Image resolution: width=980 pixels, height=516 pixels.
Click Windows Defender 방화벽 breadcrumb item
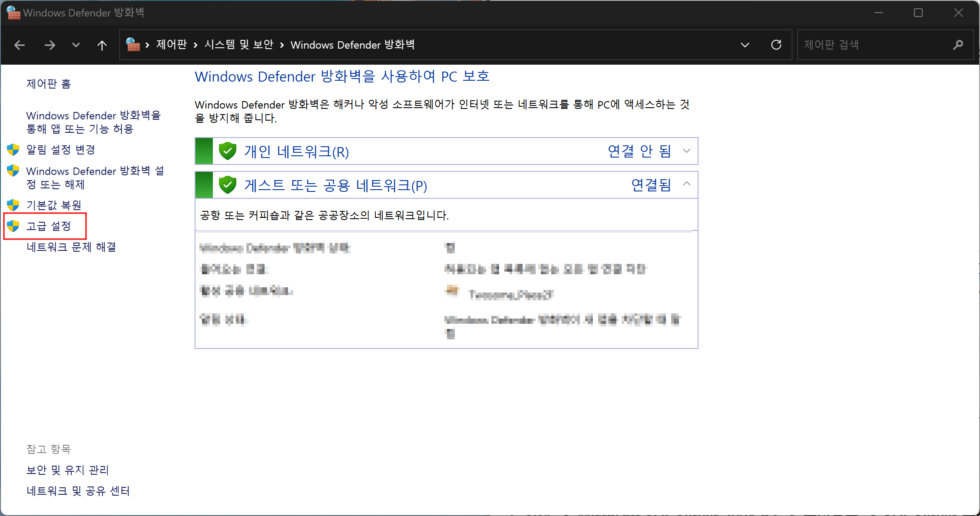353,44
